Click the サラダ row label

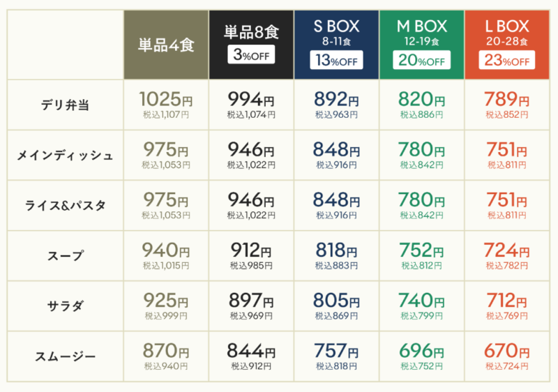coord(65,306)
